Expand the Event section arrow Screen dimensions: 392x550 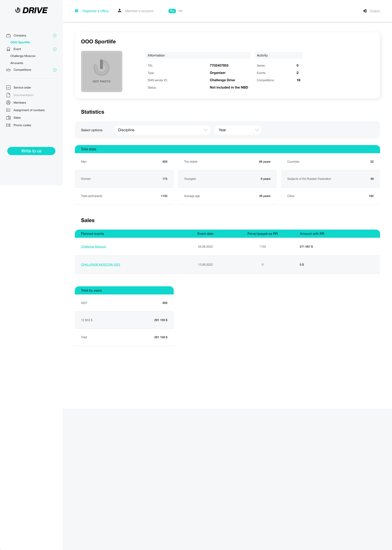55,49
